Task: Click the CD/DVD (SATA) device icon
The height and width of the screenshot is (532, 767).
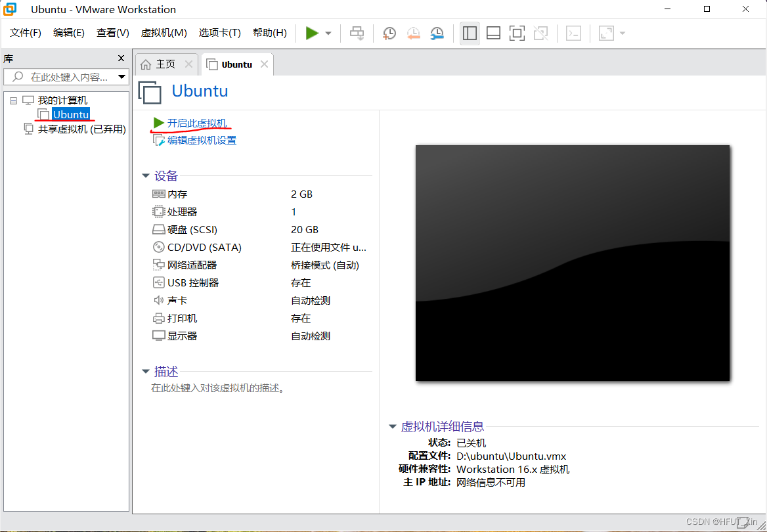Action: point(158,247)
